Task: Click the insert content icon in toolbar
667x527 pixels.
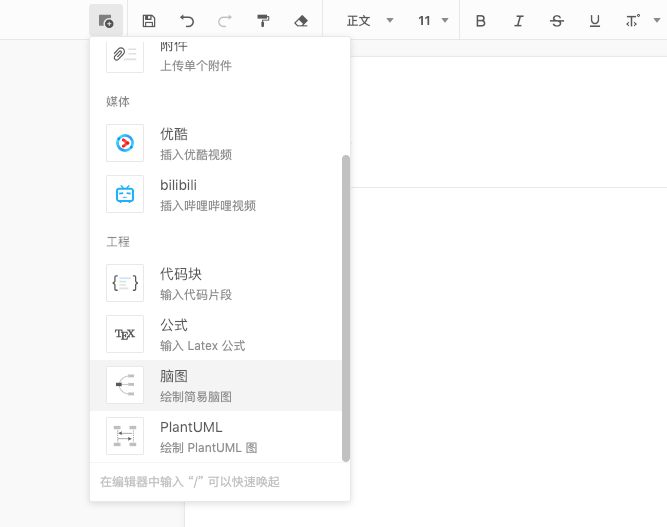Action: (105, 20)
